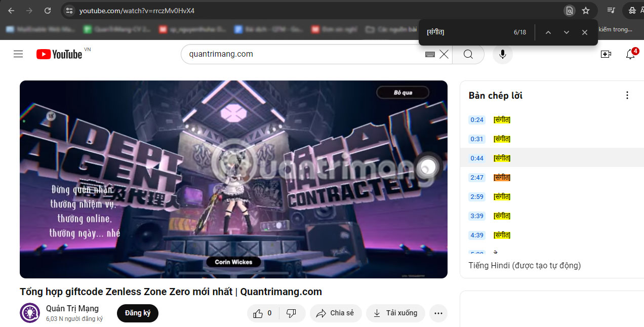644x327 pixels.
Task: Jump to previous find result arrow
Action: tap(548, 32)
